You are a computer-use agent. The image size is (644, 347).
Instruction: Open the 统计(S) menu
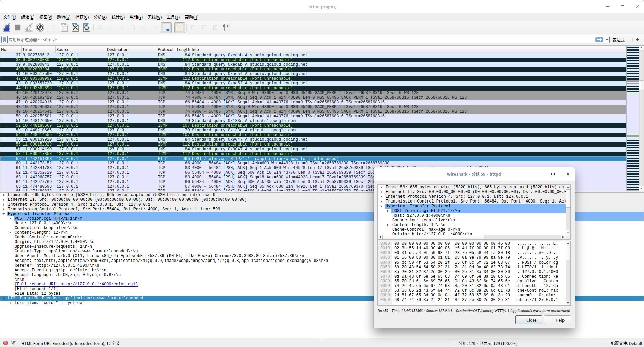118,17
